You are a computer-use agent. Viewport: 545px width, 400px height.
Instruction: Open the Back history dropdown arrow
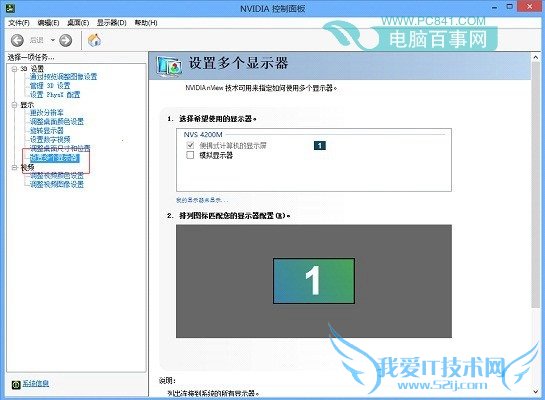click(x=53, y=40)
